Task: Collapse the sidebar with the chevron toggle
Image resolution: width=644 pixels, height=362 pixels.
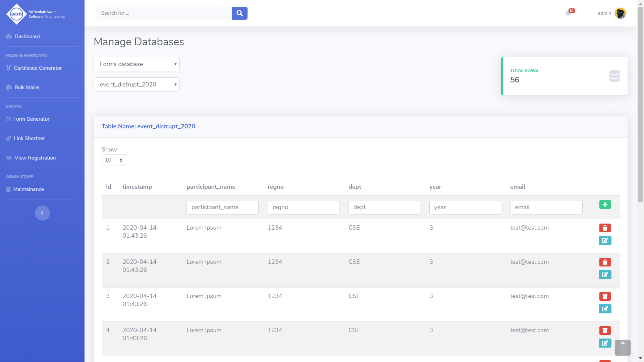Action: tap(42, 213)
